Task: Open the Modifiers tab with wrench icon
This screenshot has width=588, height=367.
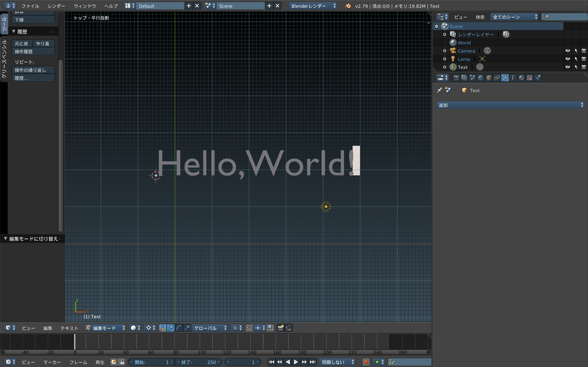Action: pyautogui.click(x=505, y=78)
